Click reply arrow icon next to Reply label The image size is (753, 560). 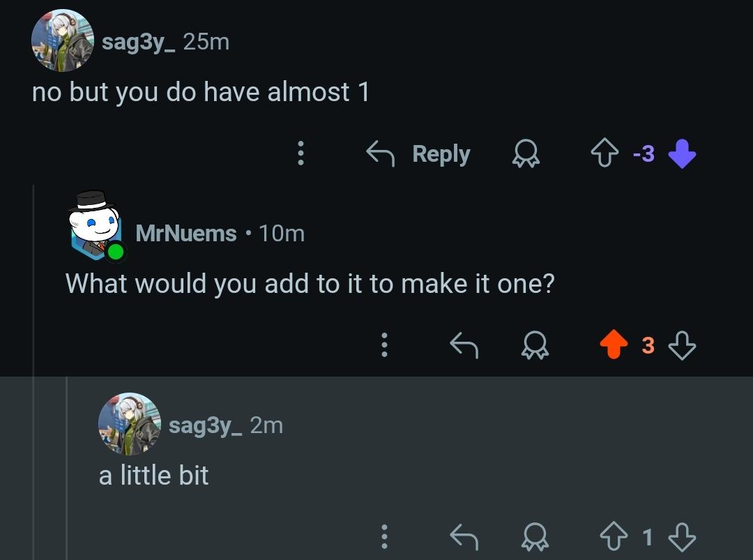381,153
